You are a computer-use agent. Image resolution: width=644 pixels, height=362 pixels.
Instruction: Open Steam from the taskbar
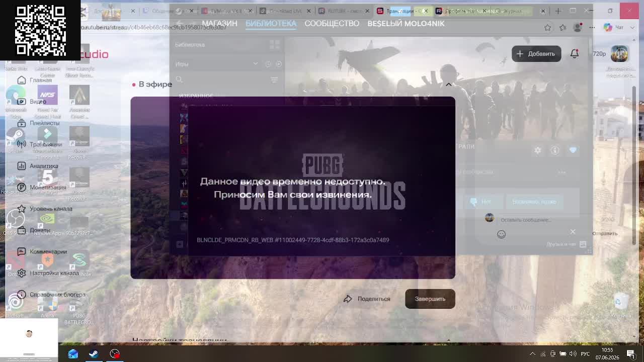click(94, 353)
